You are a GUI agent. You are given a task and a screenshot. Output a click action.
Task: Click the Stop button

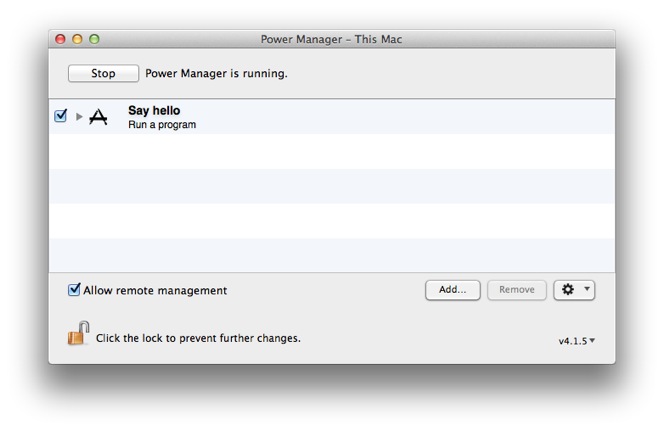[x=103, y=73]
